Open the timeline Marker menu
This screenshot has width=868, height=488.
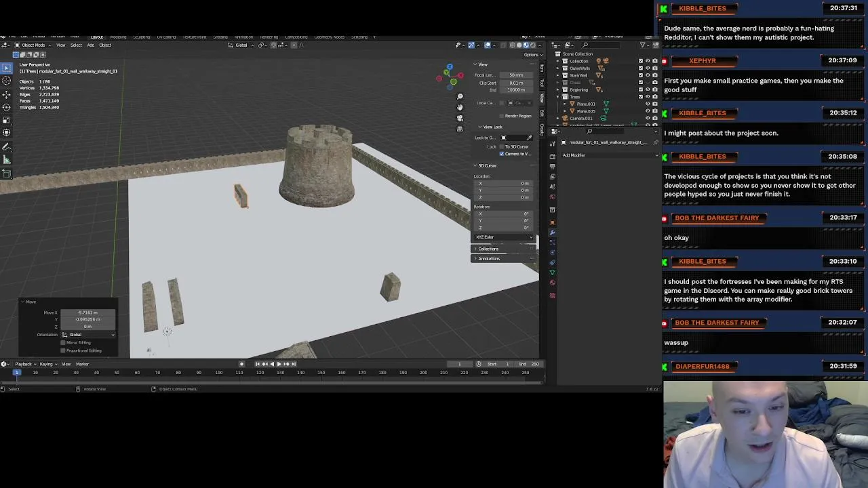(82, 364)
